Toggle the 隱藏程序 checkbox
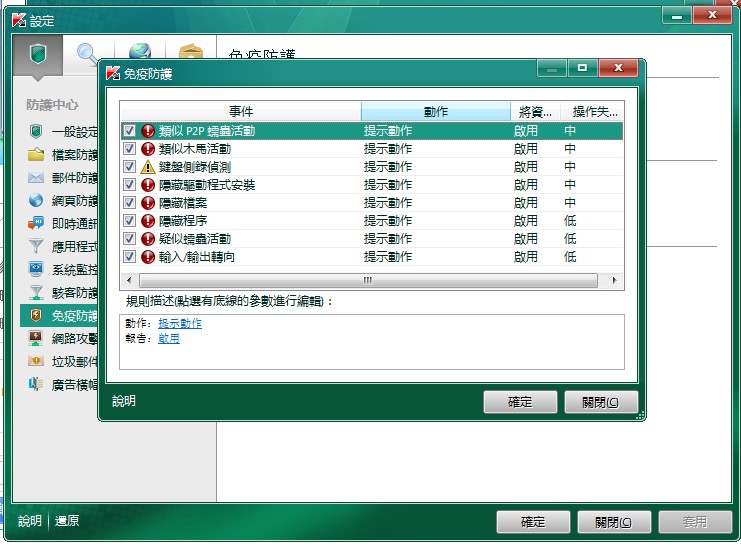This screenshot has width=741, height=547. (129, 220)
